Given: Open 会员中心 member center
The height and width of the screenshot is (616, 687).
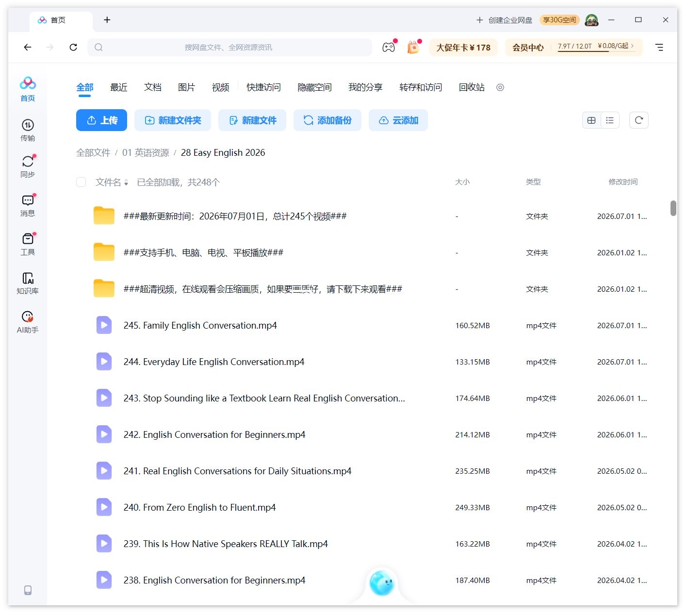Looking at the screenshot, I should (528, 48).
